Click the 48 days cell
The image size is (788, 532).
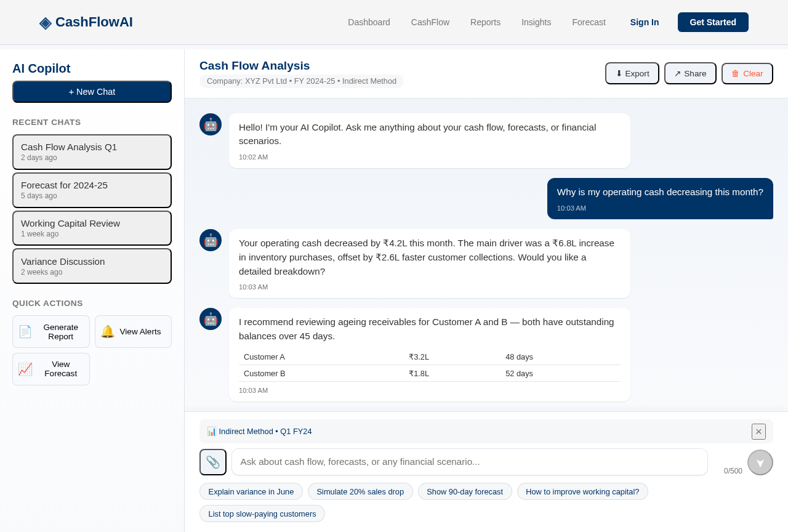pyautogui.click(x=560, y=357)
